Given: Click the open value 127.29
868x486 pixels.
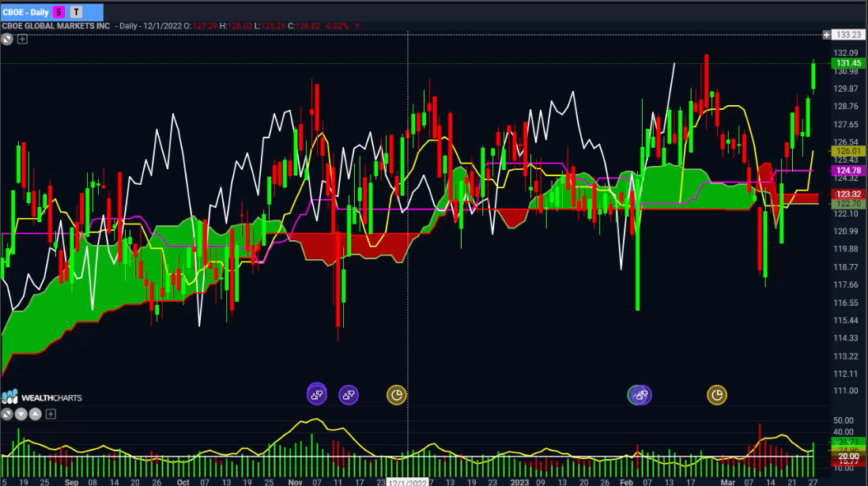Looking at the screenshot, I should (x=204, y=25).
